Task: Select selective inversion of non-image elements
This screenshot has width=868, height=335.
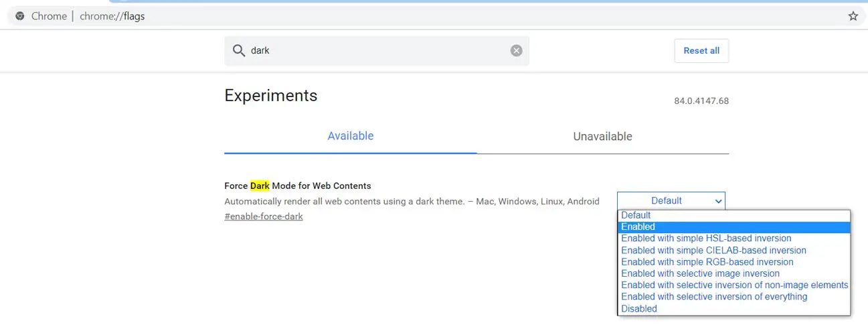Action: (x=733, y=285)
